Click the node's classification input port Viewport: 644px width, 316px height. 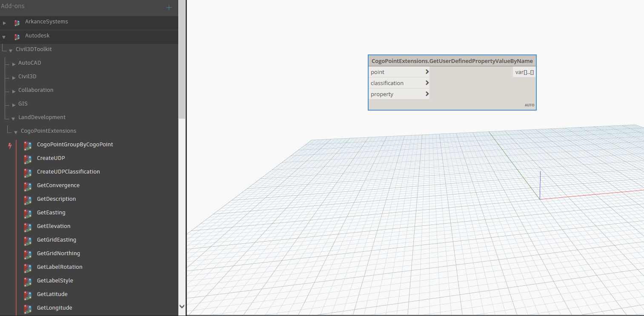point(399,83)
